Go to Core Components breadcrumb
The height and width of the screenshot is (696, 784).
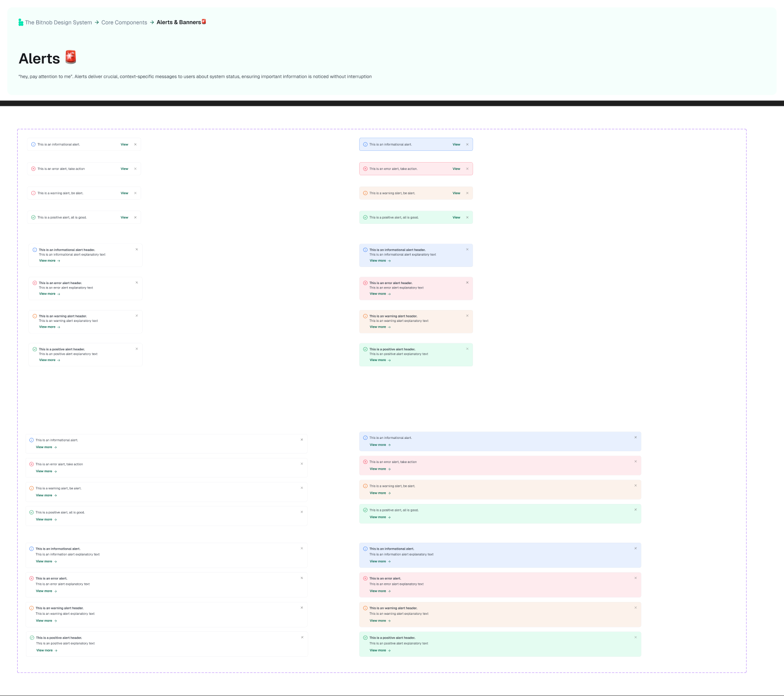click(x=124, y=23)
